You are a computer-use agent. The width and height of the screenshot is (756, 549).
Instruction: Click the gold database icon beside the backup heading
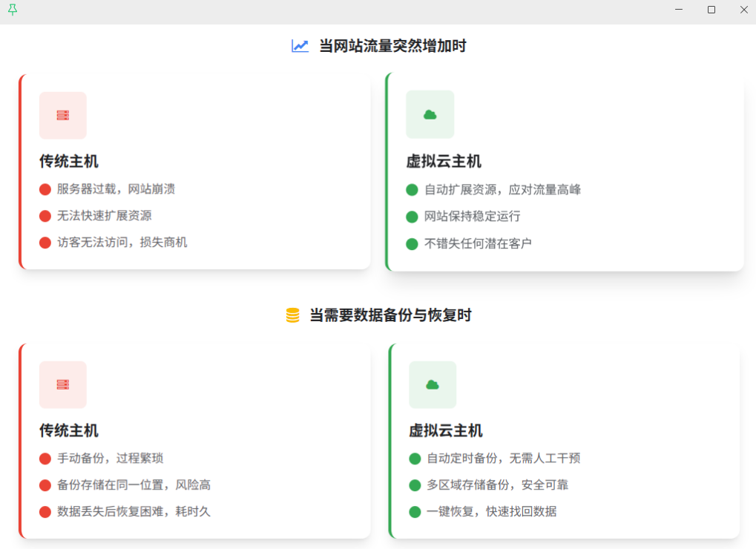click(x=293, y=315)
